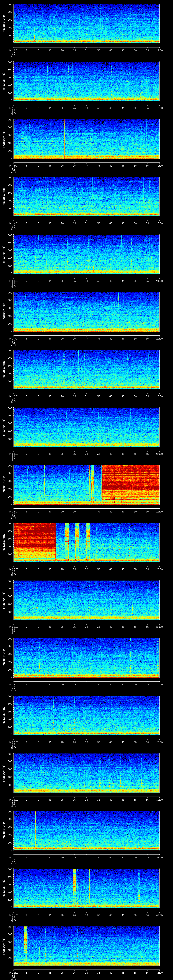Click the 14:24:00 time axis label
This screenshot has width=173, height=980.
click(13, 511)
